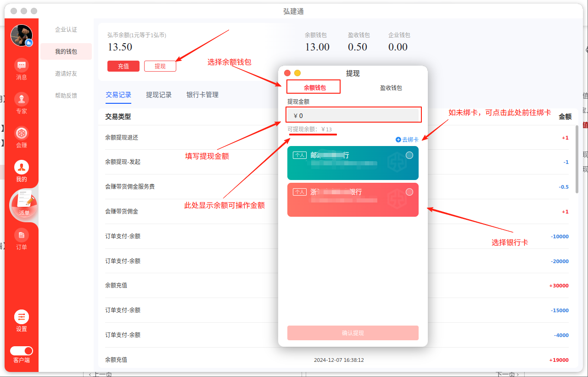Screen dimensions: 588x377
Task: Switch to the 提现记录 tab
Action: [159, 95]
